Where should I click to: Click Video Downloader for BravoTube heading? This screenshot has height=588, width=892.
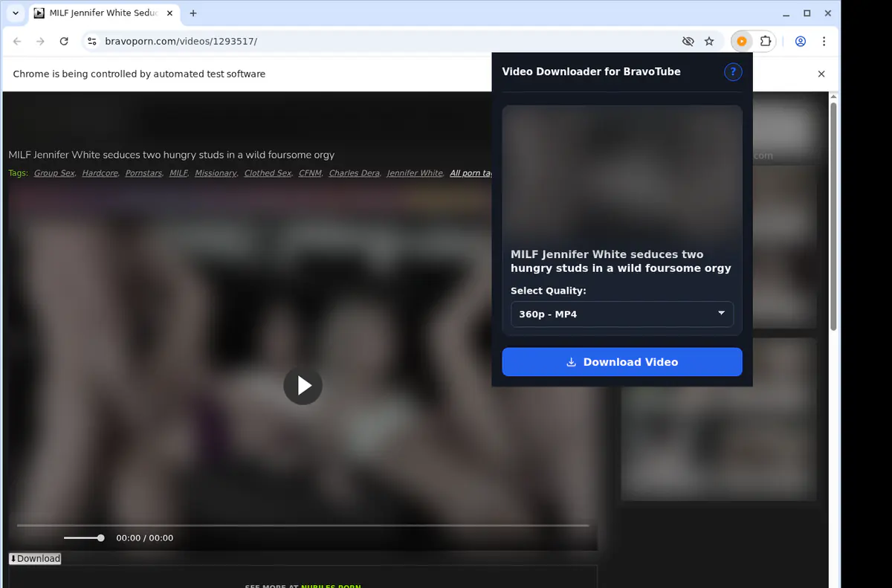(592, 72)
